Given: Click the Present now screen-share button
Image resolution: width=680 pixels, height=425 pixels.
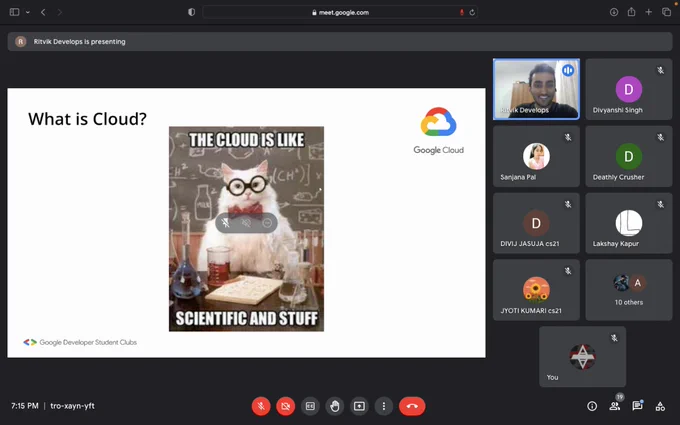Looking at the screenshot, I should click(360, 406).
